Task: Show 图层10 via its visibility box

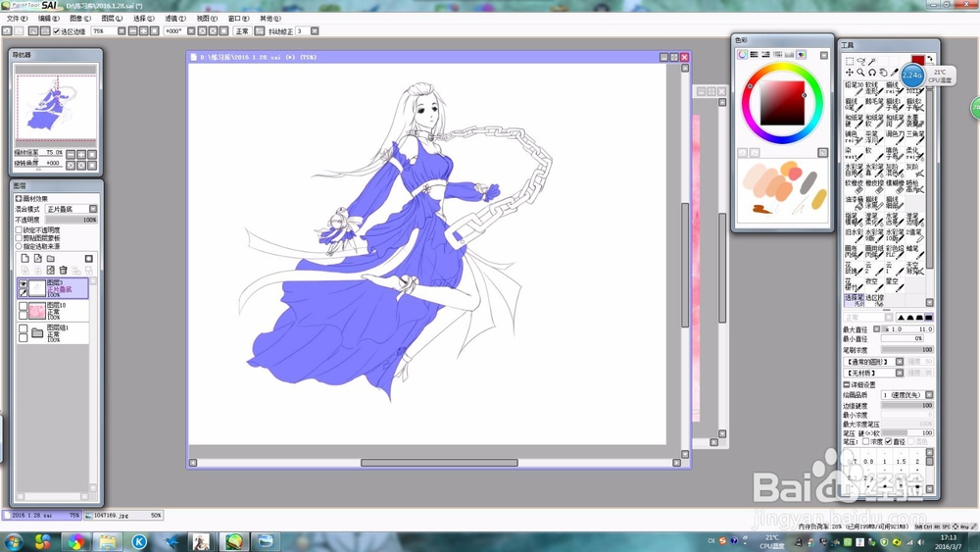Action: tap(23, 306)
